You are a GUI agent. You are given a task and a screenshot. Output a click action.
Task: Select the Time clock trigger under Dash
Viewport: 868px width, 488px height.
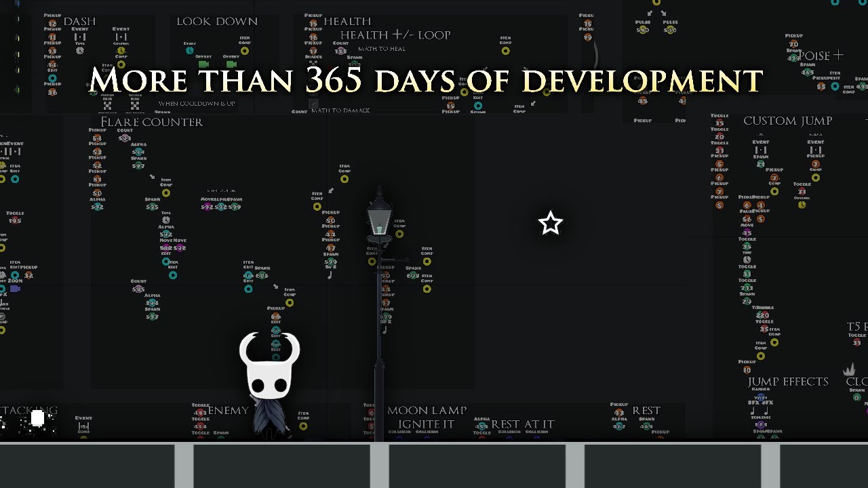point(80,50)
